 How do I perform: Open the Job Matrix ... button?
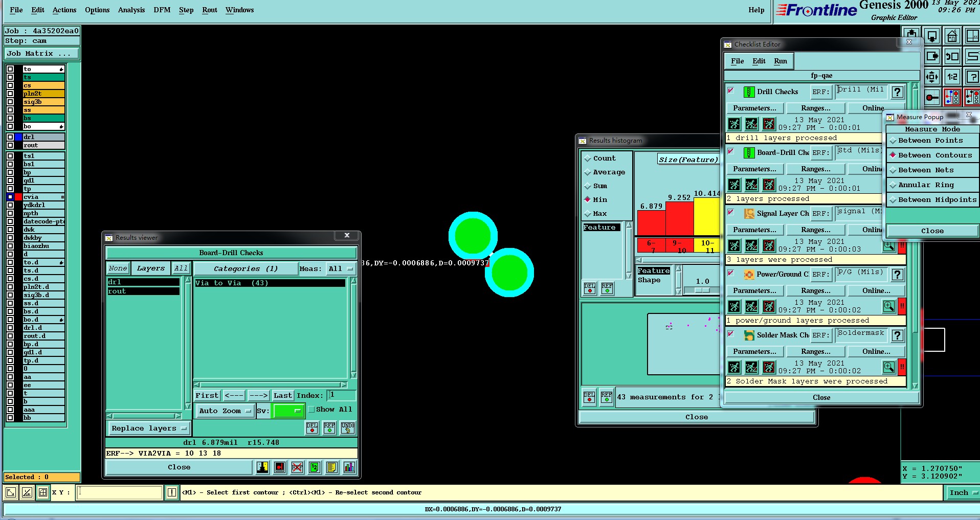point(42,53)
